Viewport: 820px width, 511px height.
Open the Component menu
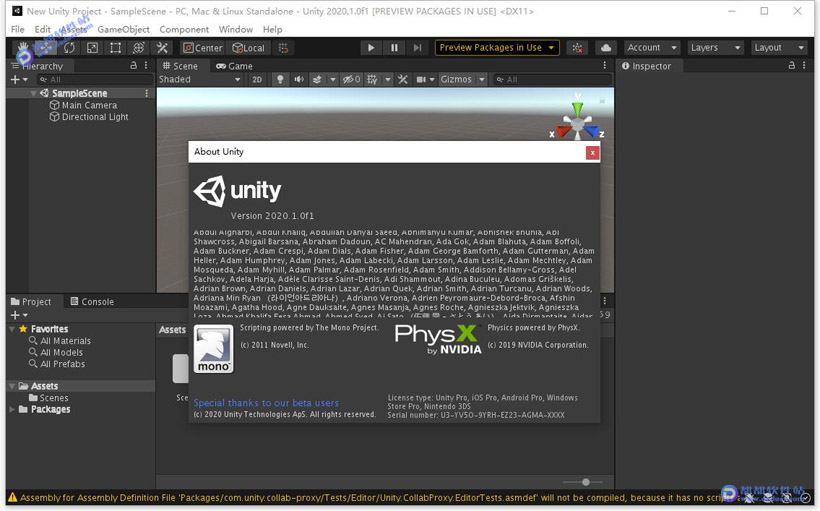(184, 29)
